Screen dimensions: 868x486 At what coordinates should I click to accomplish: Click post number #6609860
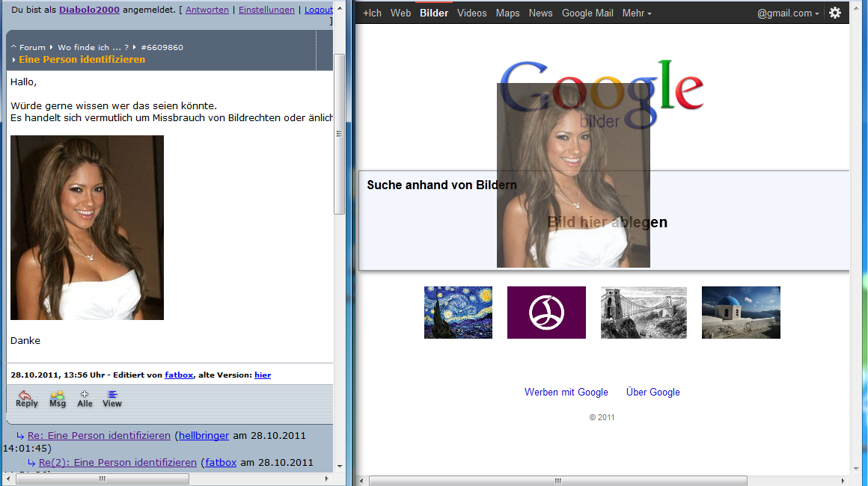162,48
